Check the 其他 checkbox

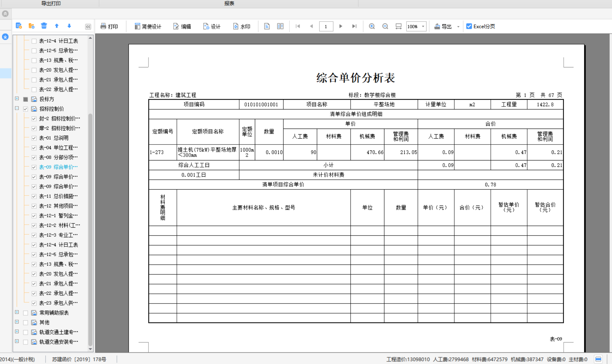tap(25, 322)
